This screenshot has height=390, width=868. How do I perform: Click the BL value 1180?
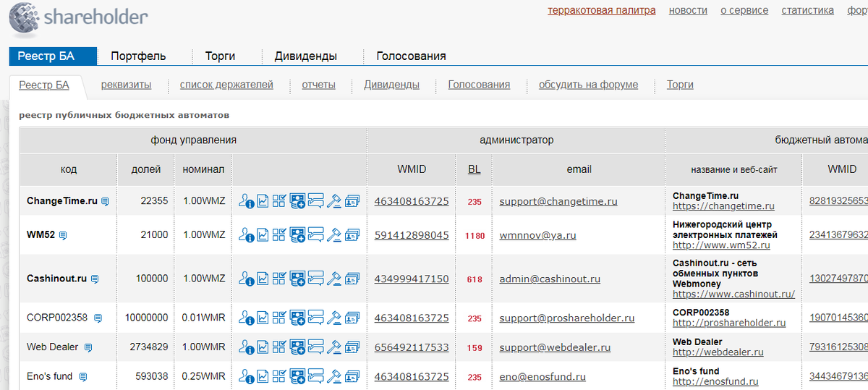pos(475,236)
